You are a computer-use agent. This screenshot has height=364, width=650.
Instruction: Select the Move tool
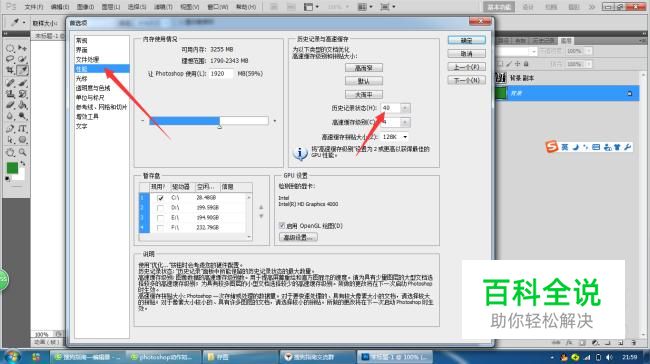point(22,49)
